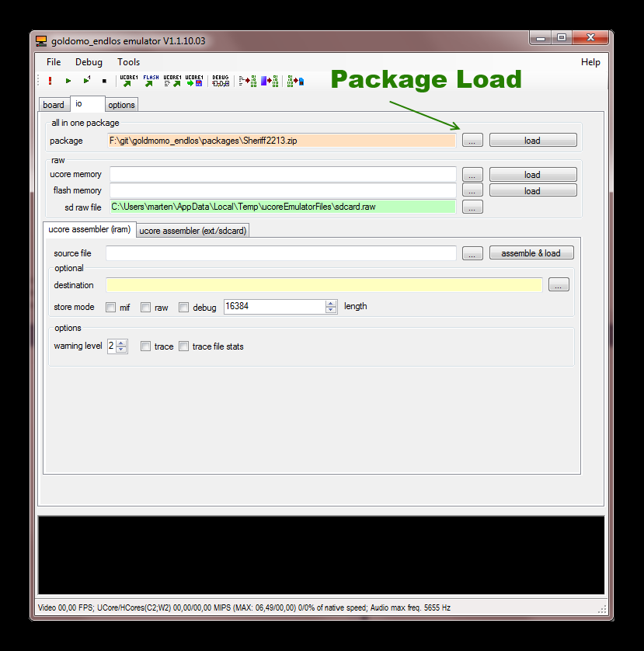Viewport: 644px width, 651px height.
Task: Enable the trace checkbox
Action: pos(145,346)
